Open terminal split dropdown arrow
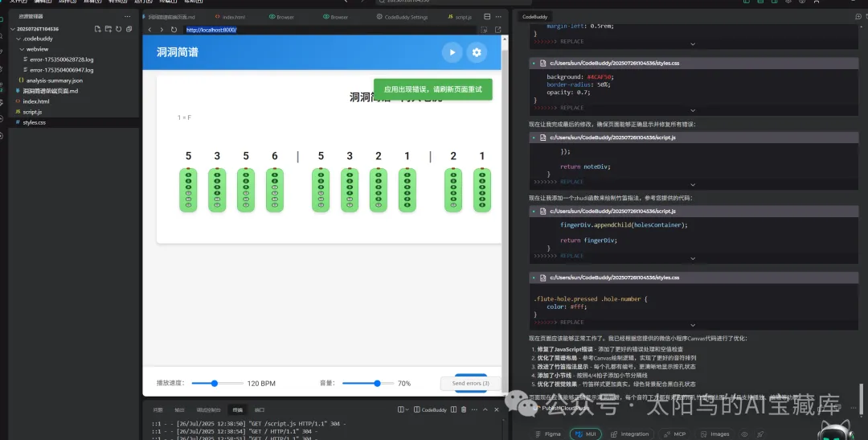The height and width of the screenshot is (440, 868). [x=407, y=410]
